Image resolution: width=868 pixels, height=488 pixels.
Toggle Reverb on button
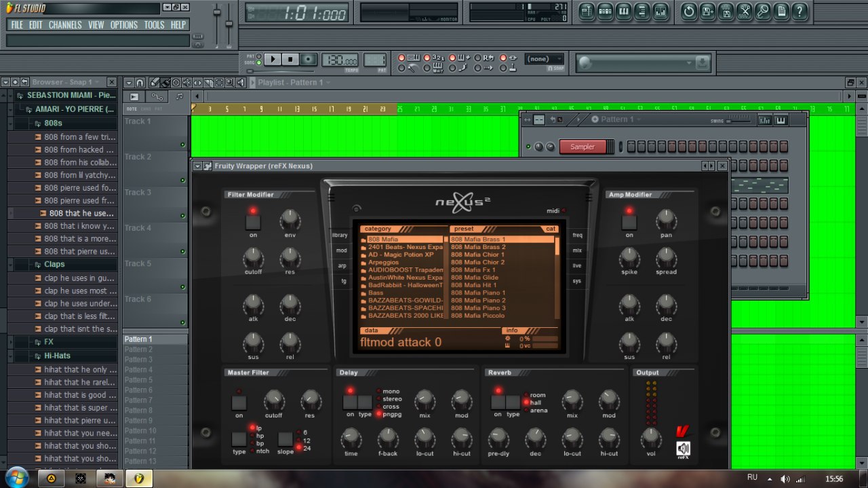(x=498, y=402)
